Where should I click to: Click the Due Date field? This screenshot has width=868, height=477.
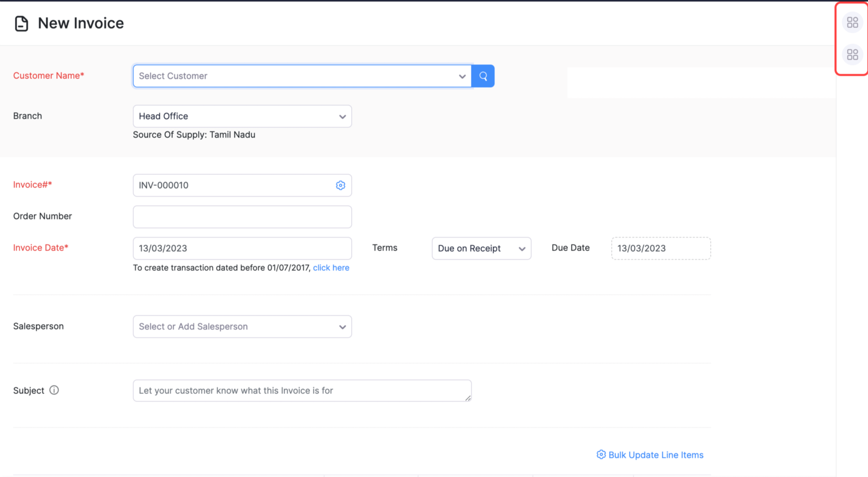661,249
